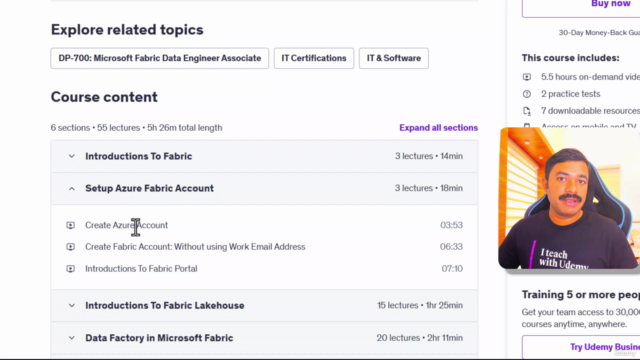The height and width of the screenshot is (360, 640).
Task: Click the 2 practice tests text
Action: pyautogui.click(x=571, y=94)
